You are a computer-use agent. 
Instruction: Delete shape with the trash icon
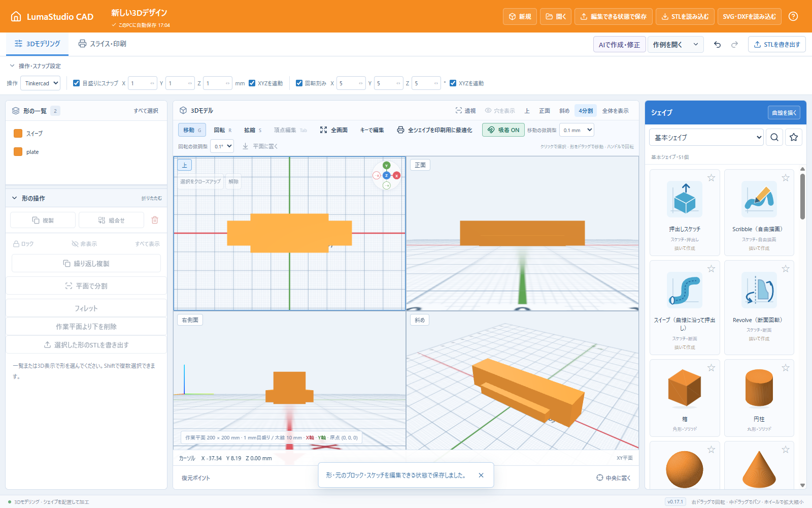pyautogui.click(x=155, y=220)
